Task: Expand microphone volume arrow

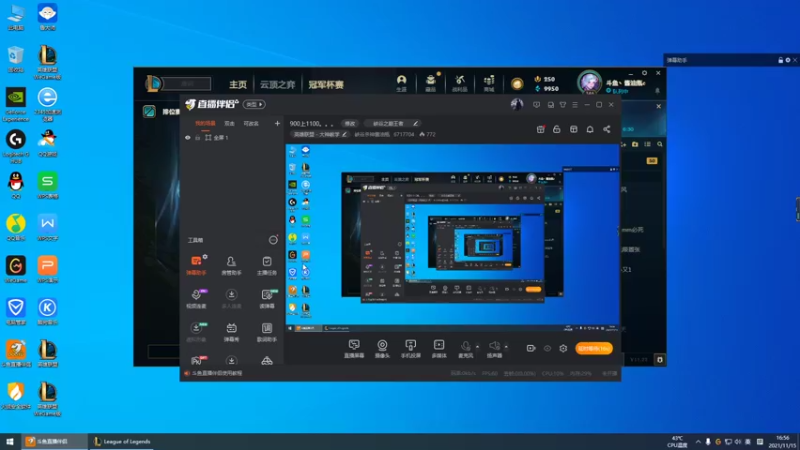Action: (478, 347)
